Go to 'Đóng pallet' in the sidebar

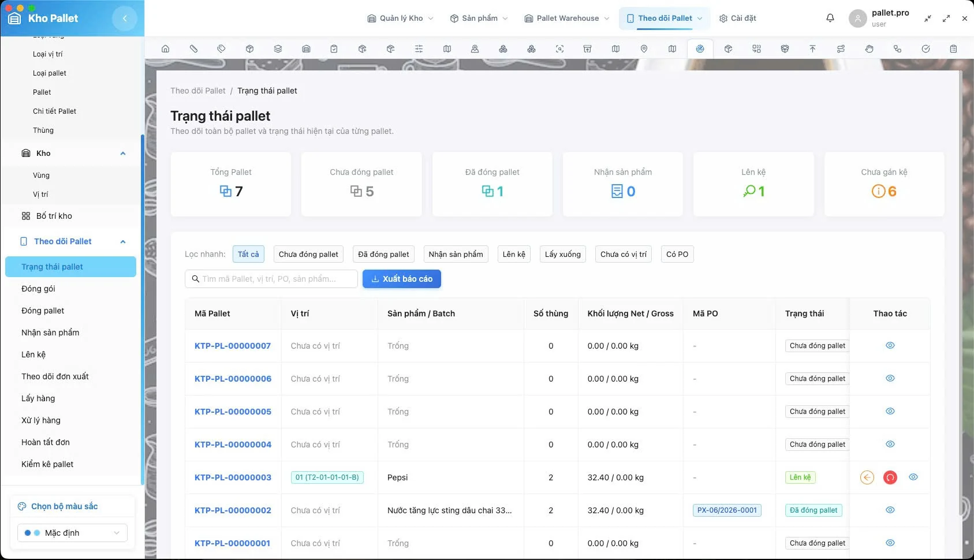[x=43, y=311]
